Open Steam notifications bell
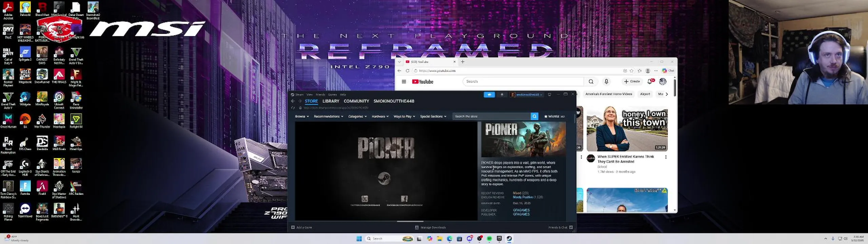Viewport: 868px width, 244px height. 502,95
